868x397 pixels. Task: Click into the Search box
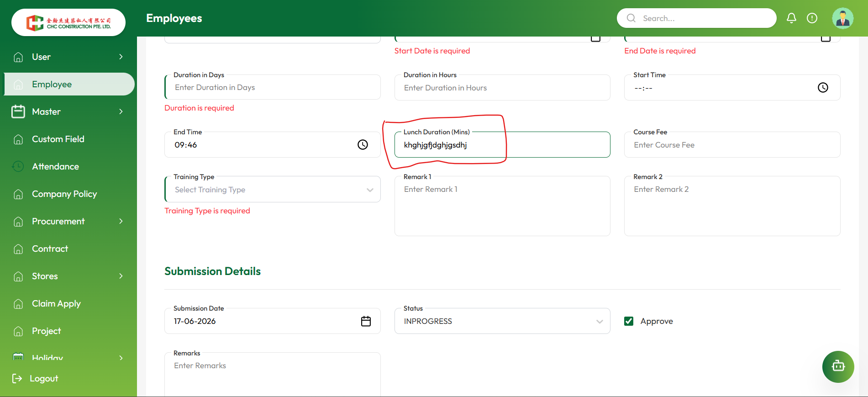tap(696, 18)
